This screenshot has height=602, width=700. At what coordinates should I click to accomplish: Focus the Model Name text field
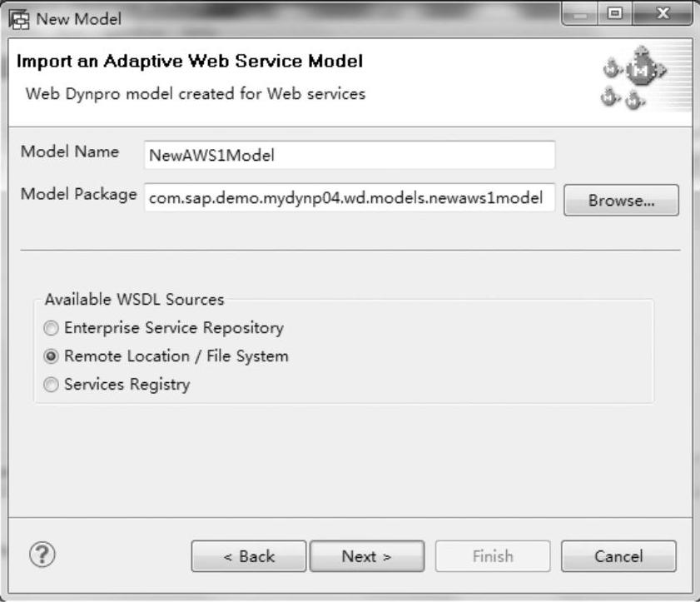[x=350, y=155]
